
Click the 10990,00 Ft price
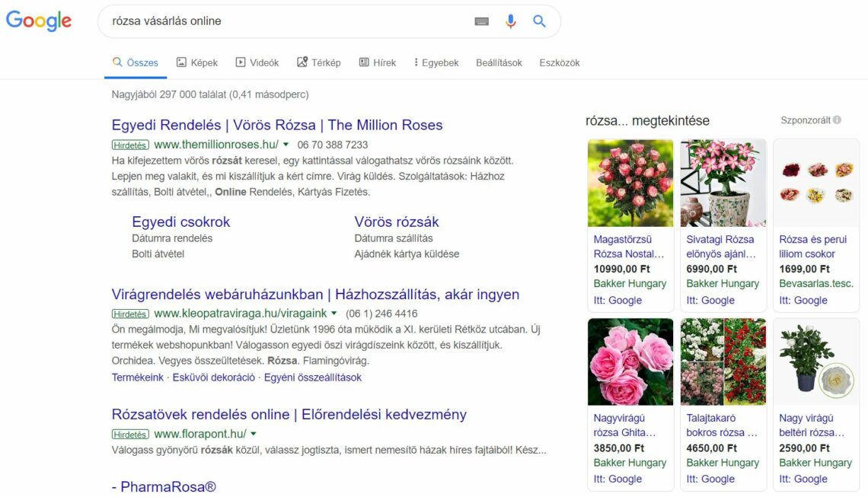(x=621, y=269)
